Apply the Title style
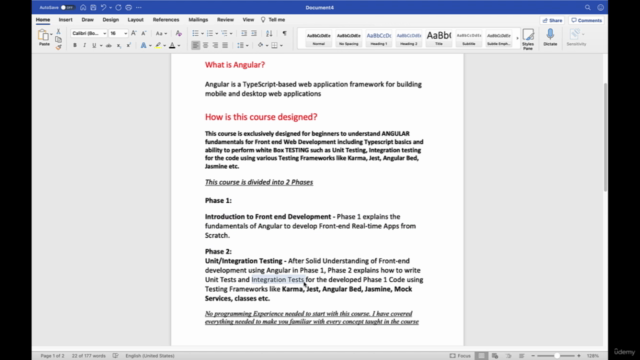640x360 pixels. click(439, 39)
